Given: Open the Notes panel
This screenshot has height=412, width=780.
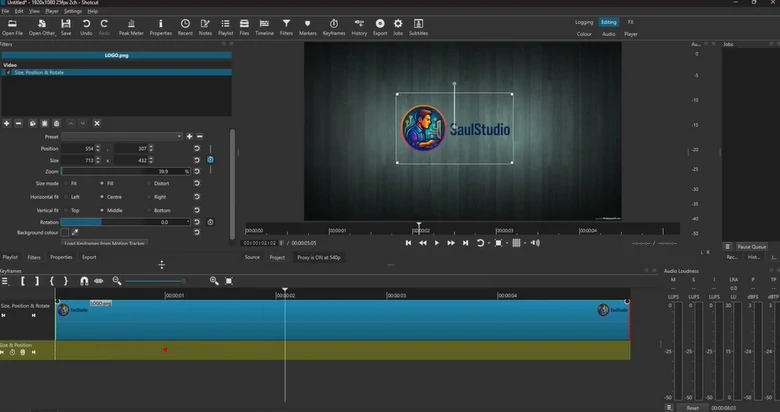Looking at the screenshot, I should [205, 27].
